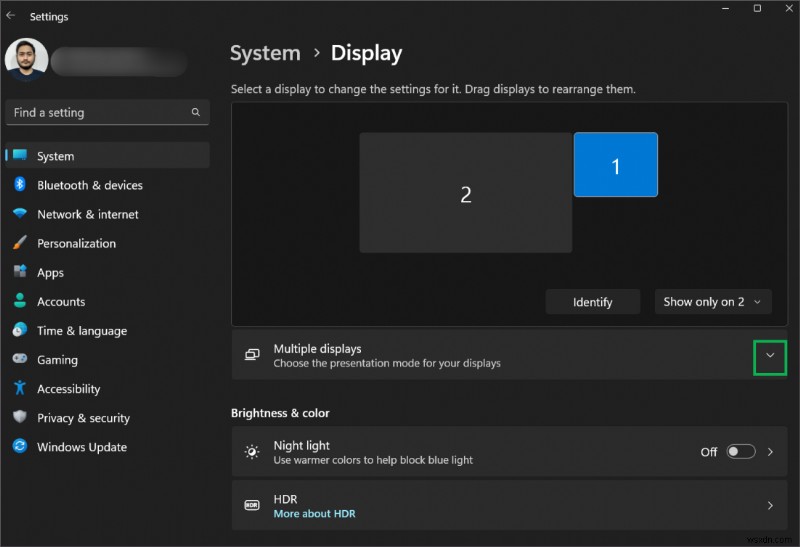Open Windows Update page
The height and width of the screenshot is (547, 800).
pos(108,446)
